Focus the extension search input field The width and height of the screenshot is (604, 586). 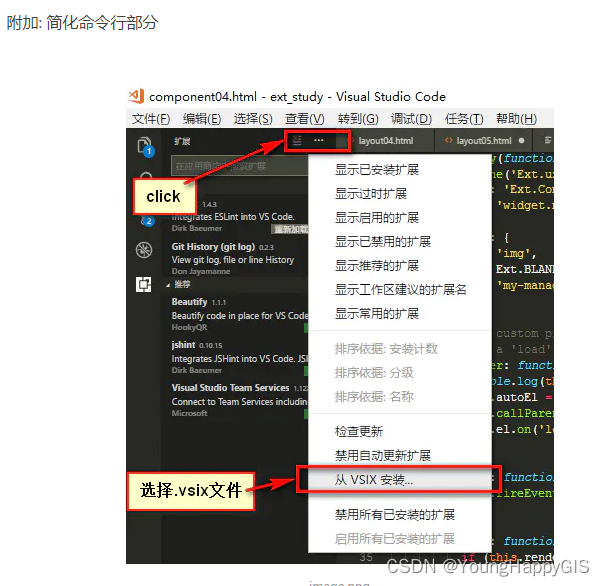(239, 166)
